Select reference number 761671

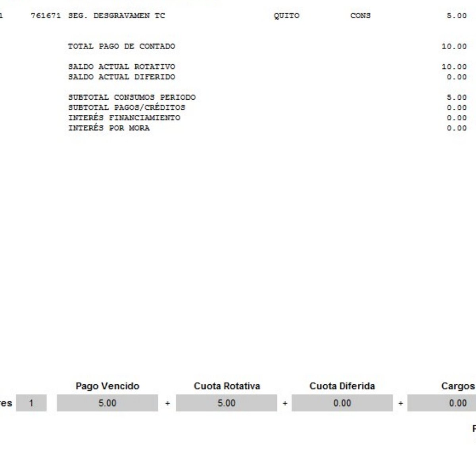(46, 16)
